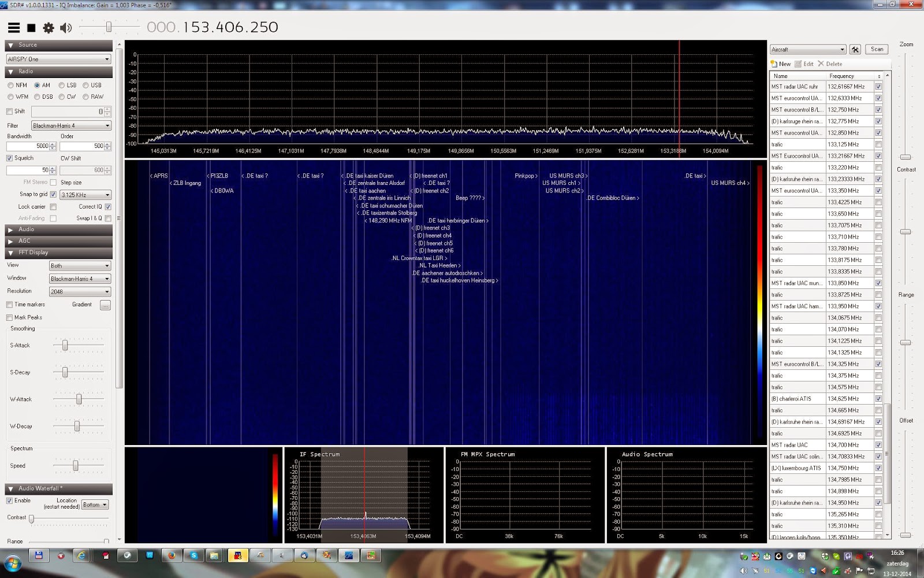Image resolution: width=924 pixels, height=578 pixels.
Task: Open the Aircraft frequency group dropdown
Action: click(808, 50)
